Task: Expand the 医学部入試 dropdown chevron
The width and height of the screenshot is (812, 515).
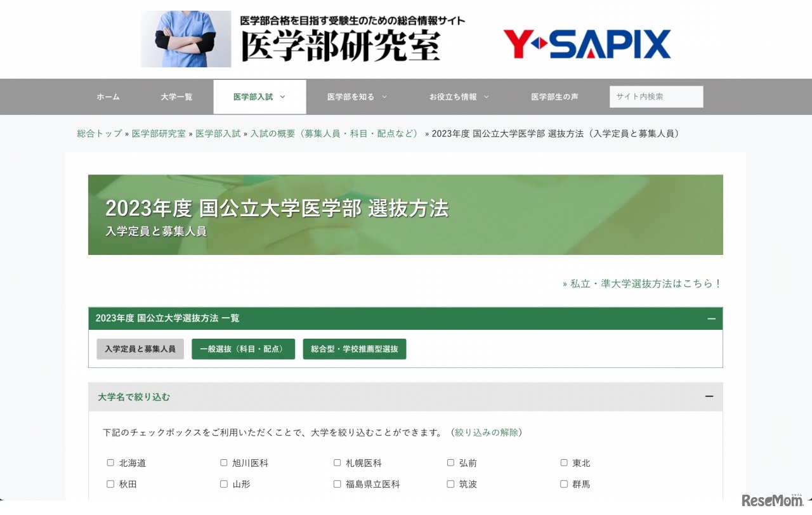Action: (282, 97)
